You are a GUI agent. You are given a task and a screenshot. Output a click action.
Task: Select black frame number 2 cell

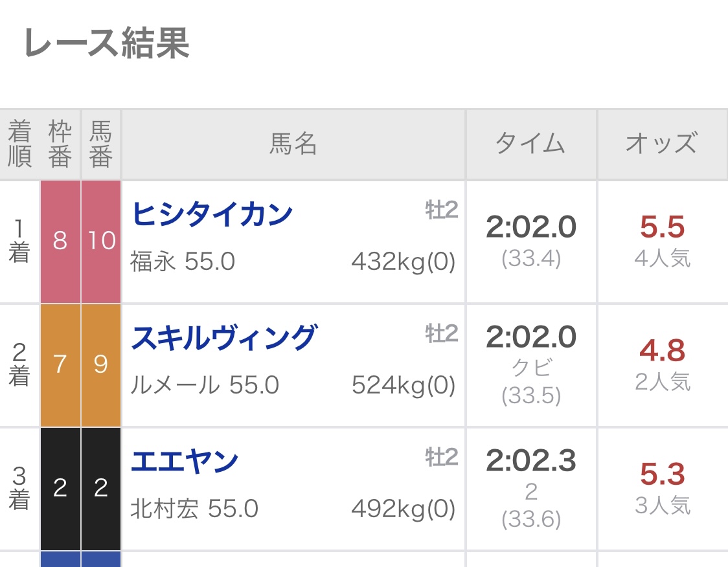(x=60, y=488)
